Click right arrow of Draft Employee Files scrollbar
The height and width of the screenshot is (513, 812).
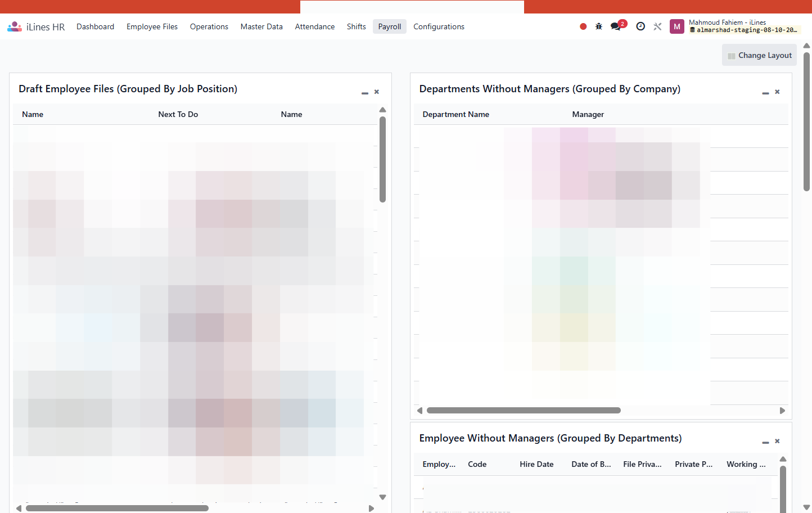(371, 508)
